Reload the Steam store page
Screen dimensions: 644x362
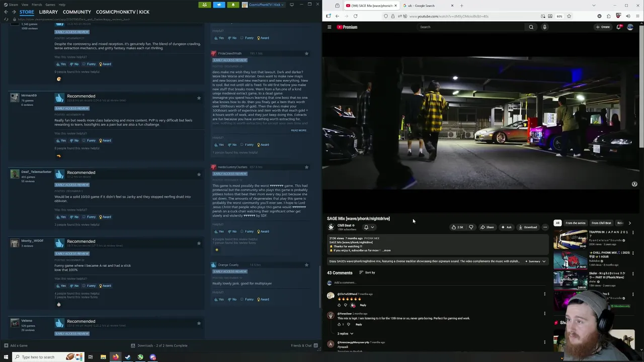[6, 19]
